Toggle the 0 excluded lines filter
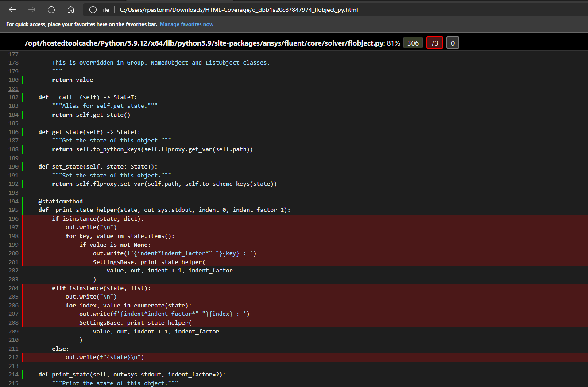This screenshot has height=387, width=588. point(453,43)
